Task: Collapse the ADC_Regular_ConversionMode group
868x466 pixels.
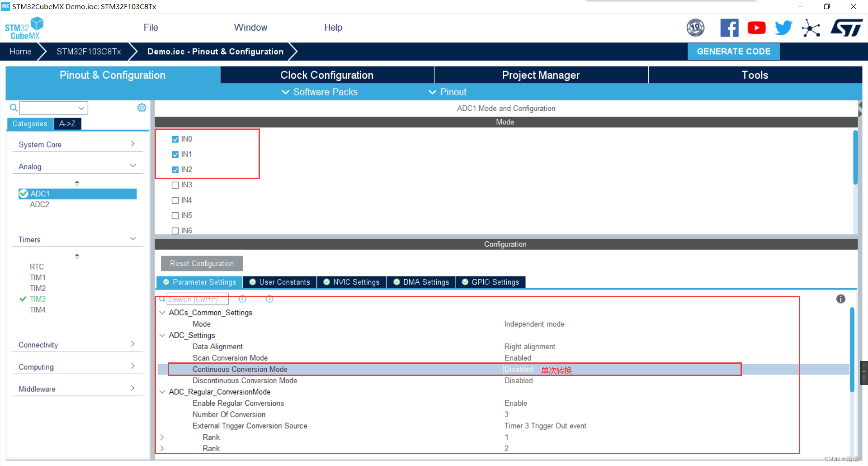Action: (162, 392)
